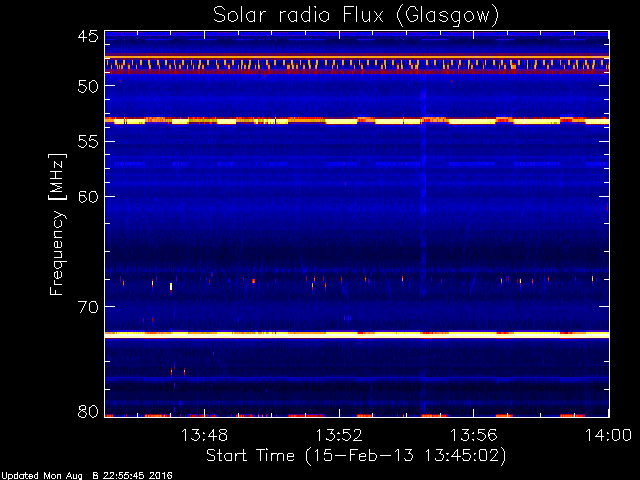This screenshot has width=640, height=480.
Task: Click the bright yellow band near 72 MHz
Action: (x=357, y=335)
